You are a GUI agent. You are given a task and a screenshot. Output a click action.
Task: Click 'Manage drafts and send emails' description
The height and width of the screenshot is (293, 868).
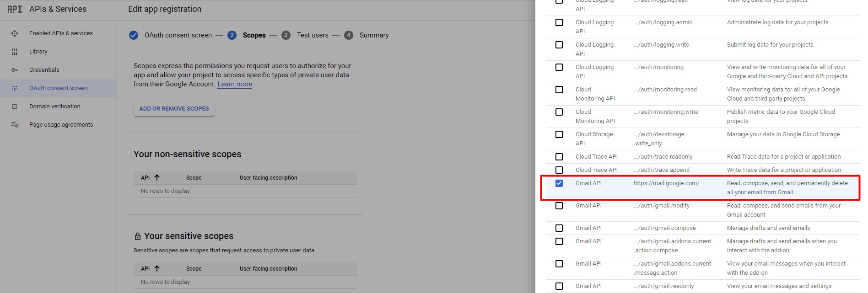coord(768,228)
